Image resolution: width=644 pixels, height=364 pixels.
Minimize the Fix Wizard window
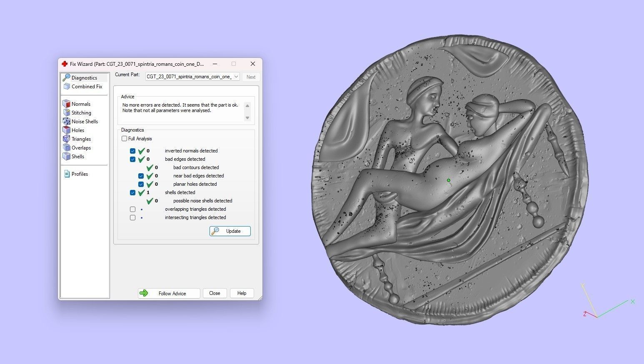[x=215, y=64]
